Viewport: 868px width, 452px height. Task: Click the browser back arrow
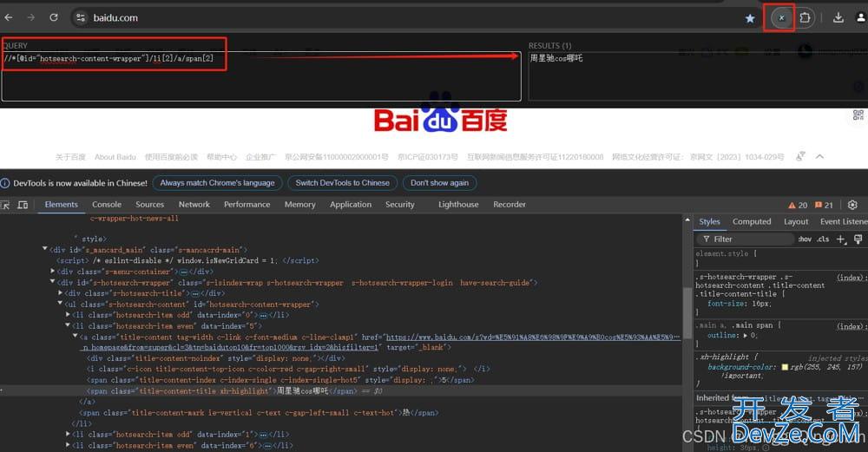click(x=9, y=17)
